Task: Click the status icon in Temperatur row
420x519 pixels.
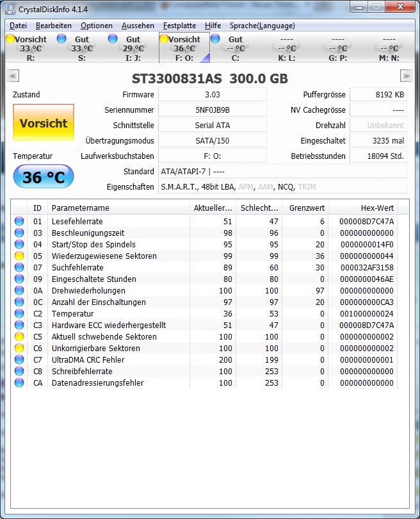Action: [x=19, y=313]
